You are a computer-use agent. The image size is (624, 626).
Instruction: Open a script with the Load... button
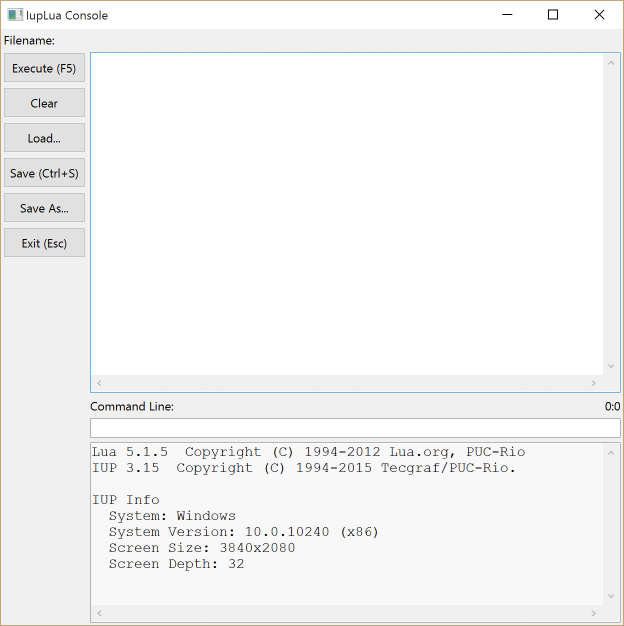tap(44, 138)
